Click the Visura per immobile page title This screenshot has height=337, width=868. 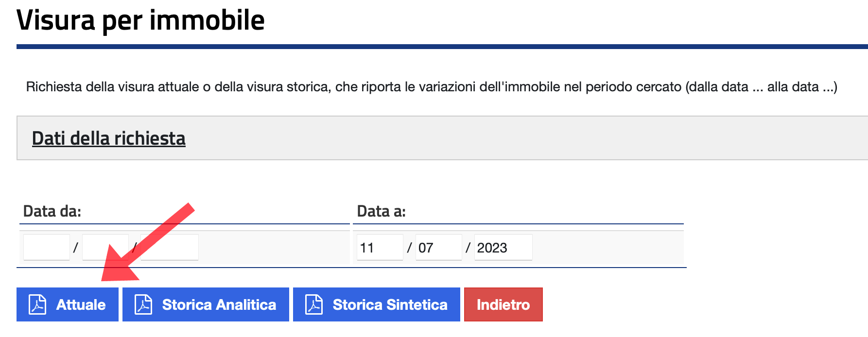pos(141,20)
